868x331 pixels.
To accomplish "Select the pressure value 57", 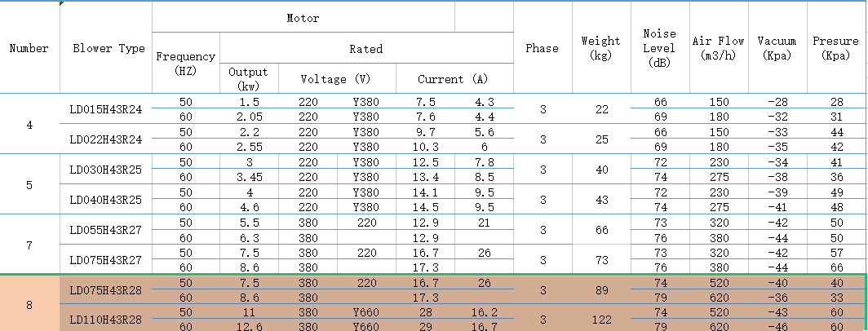I will (x=836, y=253).
